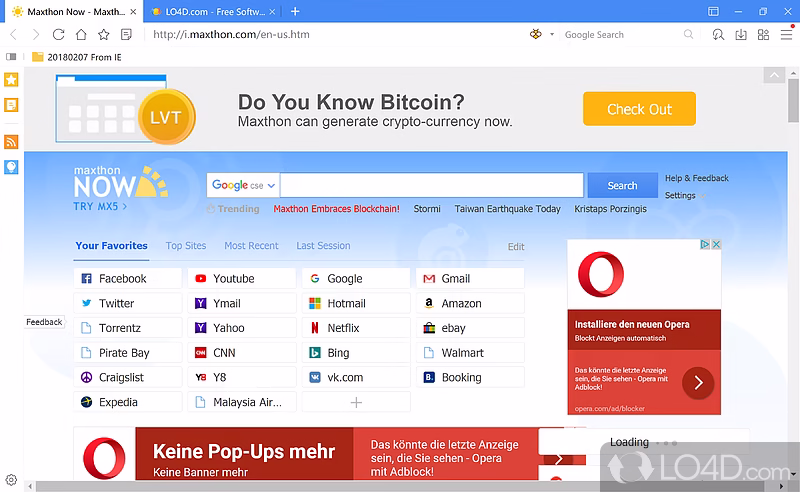Switch to LO4D.com tab
800x492 pixels.
[213, 11]
